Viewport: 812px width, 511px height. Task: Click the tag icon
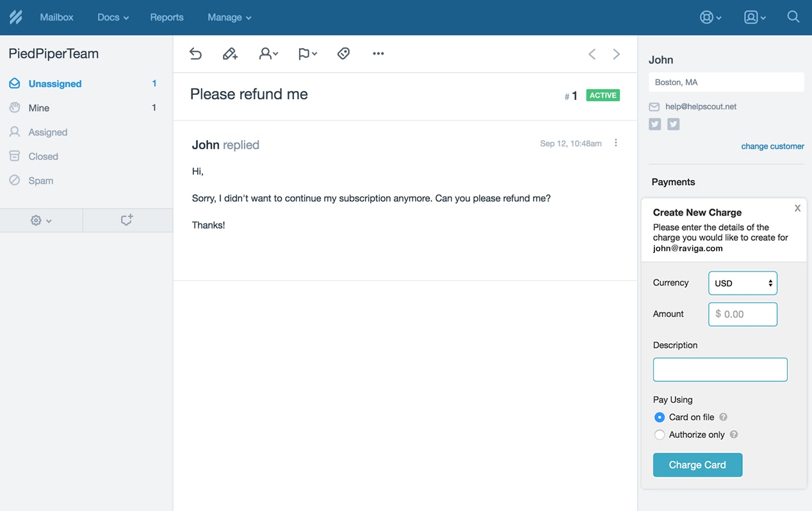tap(344, 54)
